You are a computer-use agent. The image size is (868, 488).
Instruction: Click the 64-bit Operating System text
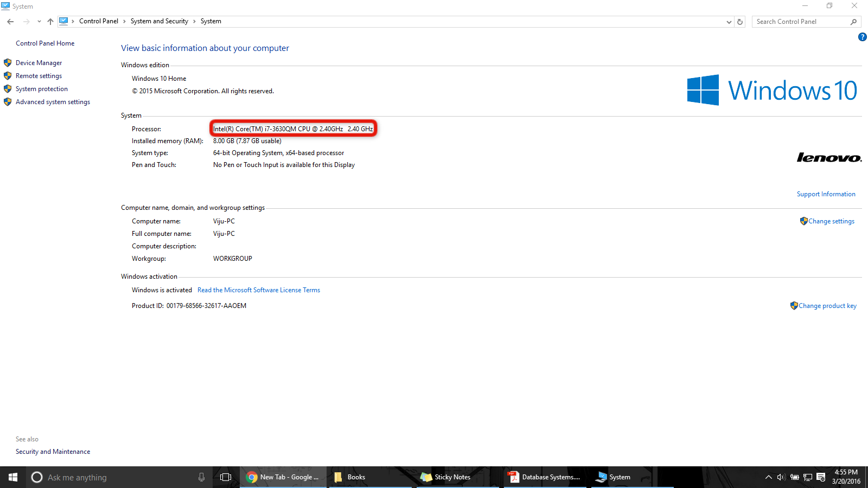(x=278, y=153)
